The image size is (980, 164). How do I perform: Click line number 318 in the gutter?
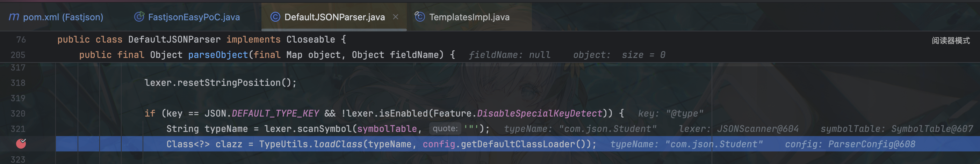tap(18, 83)
